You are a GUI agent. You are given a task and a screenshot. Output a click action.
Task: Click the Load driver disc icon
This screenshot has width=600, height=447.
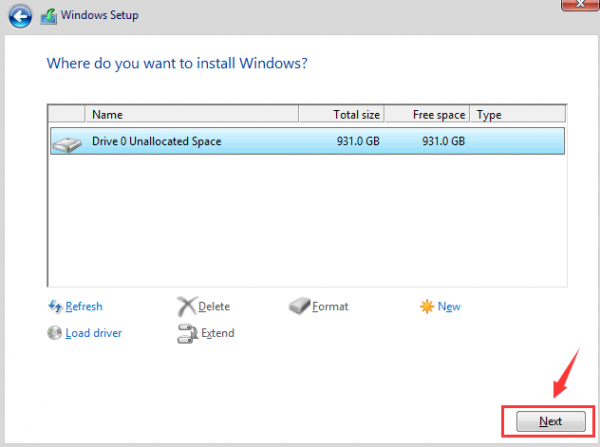point(55,333)
